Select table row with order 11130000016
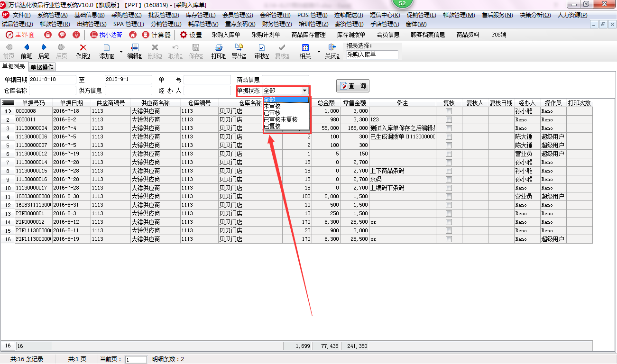Image resolution: width=617 pixels, height=364 pixels. point(296,179)
